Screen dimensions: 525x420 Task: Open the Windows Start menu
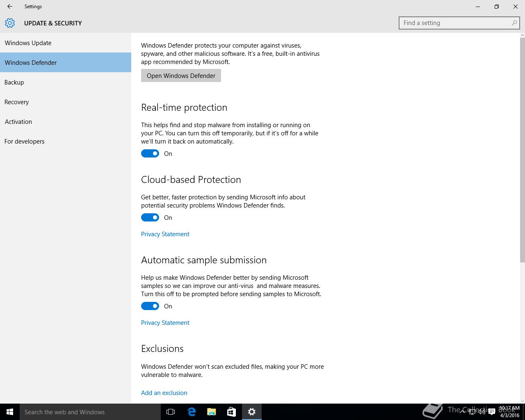tap(10, 412)
